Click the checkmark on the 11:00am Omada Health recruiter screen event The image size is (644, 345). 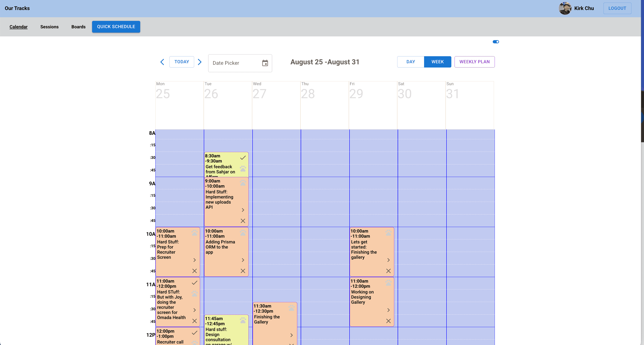coord(195,283)
